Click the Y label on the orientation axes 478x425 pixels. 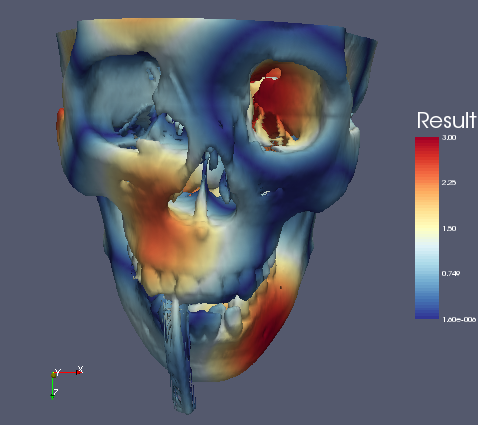(58, 372)
